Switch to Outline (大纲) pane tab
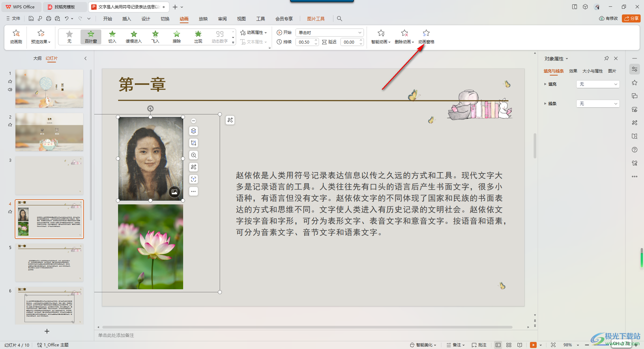This screenshot has width=644, height=349. (x=38, y=58)
